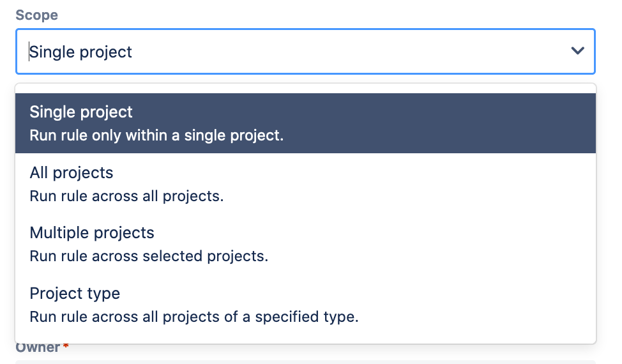Click "Run rule only within a single project." text

click(156, 135)
